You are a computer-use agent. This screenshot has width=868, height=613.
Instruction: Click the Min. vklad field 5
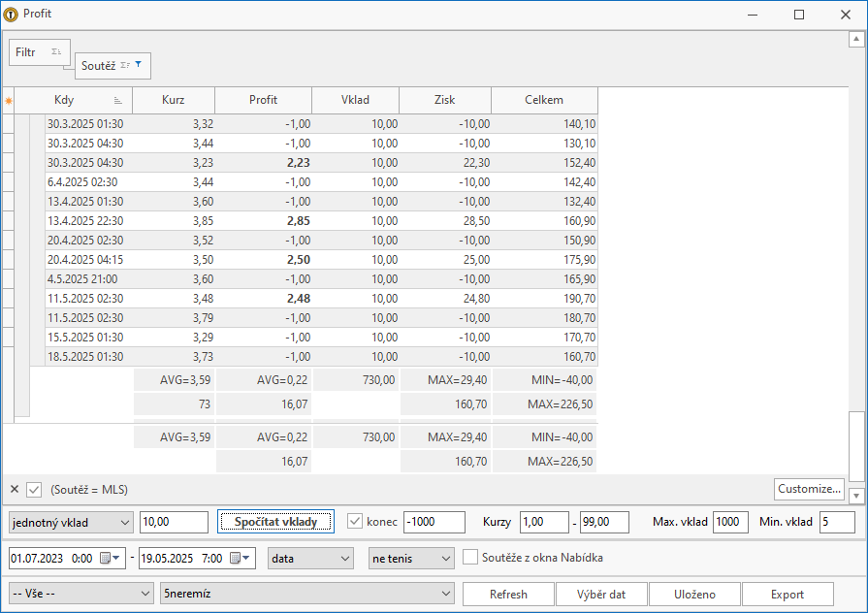[837, 522]
